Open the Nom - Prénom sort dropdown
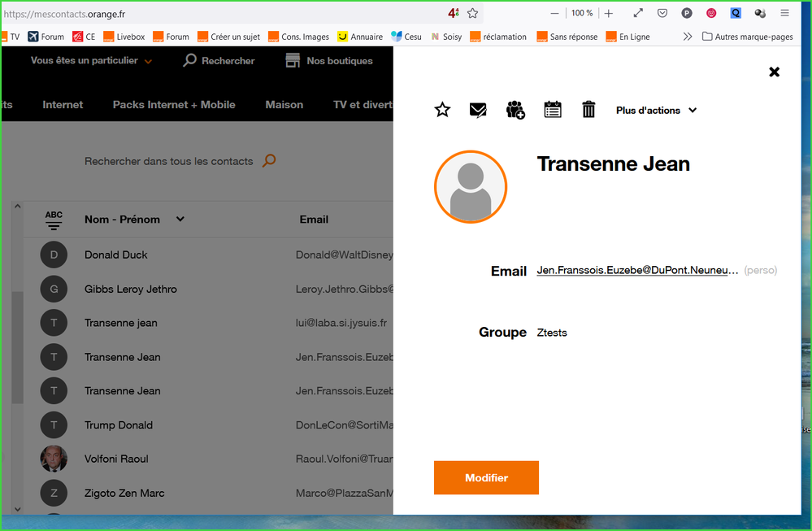 coord(180,219)
